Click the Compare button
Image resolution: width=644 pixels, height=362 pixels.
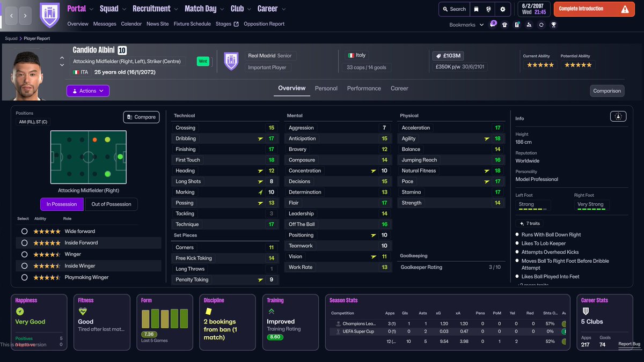tap(141, 117)
